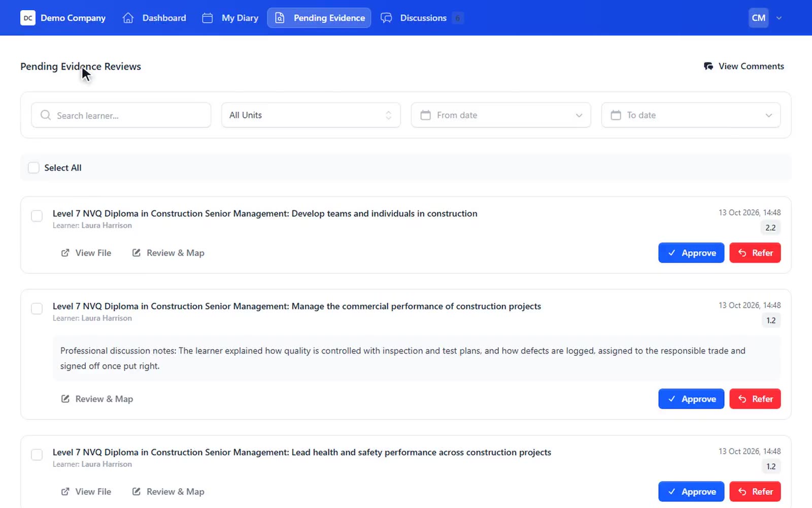
Task: Click the Discussions unread count badge
Action: (457, 18)
